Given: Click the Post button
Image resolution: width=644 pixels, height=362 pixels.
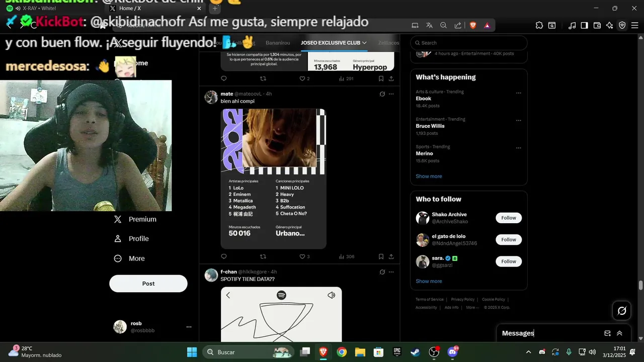Looking at the screenshot, I should (x=148, y=284).
